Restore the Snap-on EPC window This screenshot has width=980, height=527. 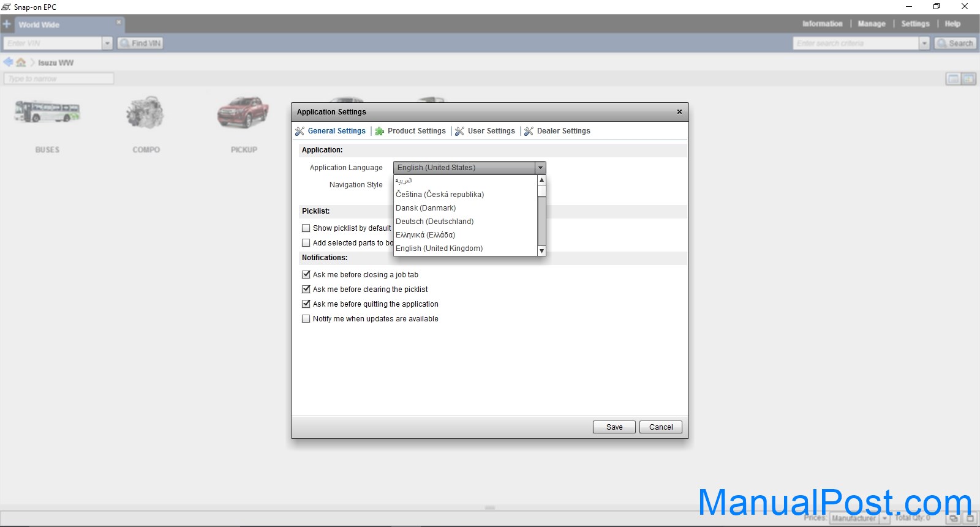tap(937, 7)
